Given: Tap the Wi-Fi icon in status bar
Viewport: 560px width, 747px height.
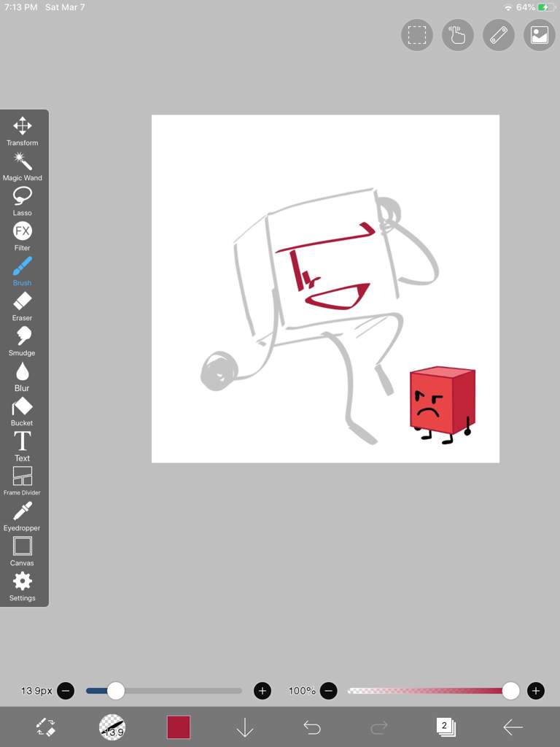Looking at the screenshot, I should pos(508,7).
